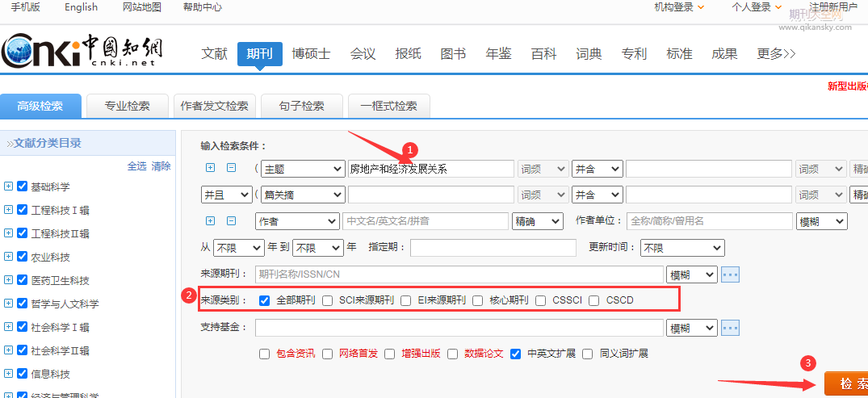Screen dimensions: 868x398
Task: Click the plus icon beside 主题 row
Action: click(211, 168)
